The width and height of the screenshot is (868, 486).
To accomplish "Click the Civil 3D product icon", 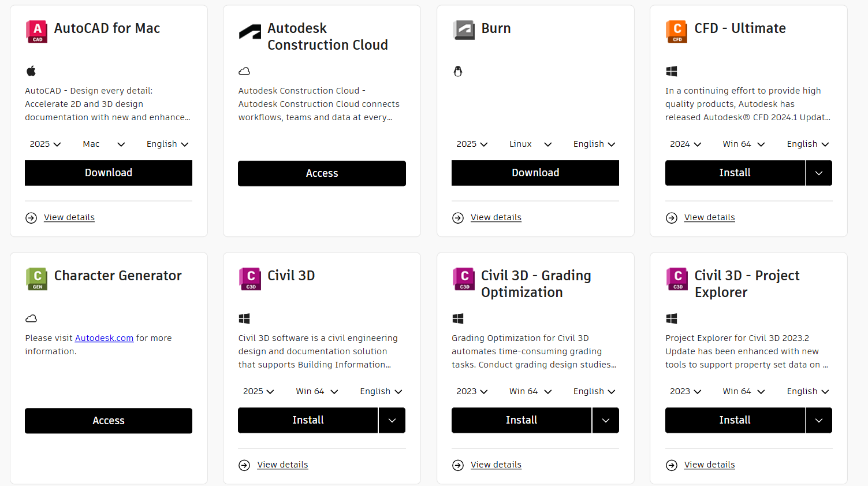I will [x=250, y=279].
